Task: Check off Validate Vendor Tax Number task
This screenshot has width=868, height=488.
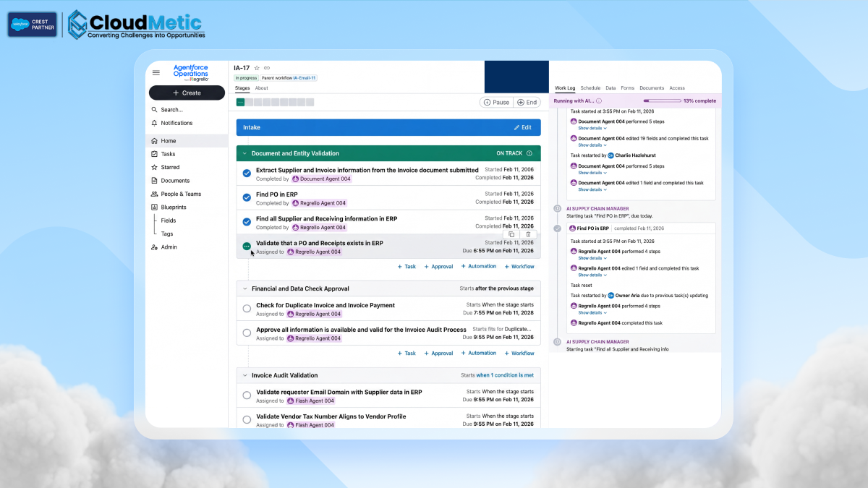Action: [x=247, y=419]
